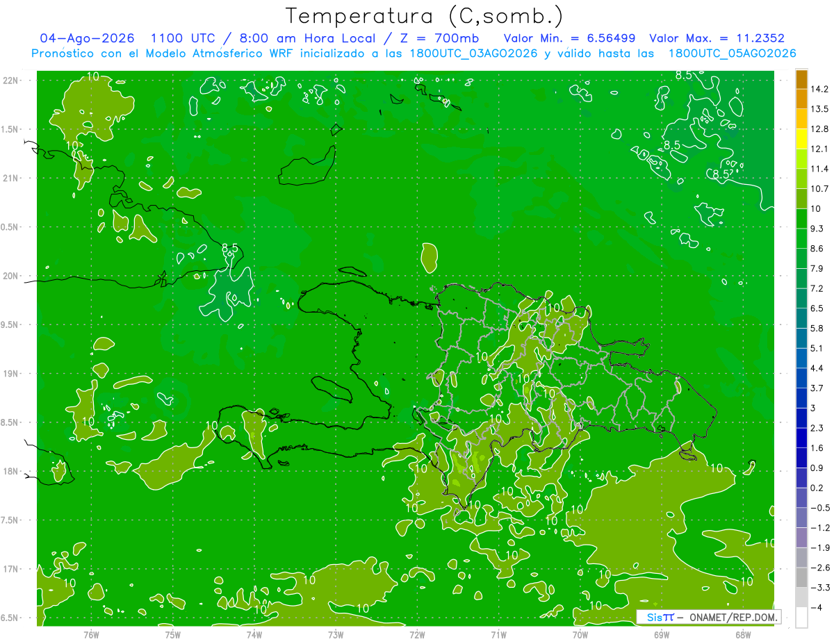Click the colorbar value "11.4"

(x=820, y=169)
